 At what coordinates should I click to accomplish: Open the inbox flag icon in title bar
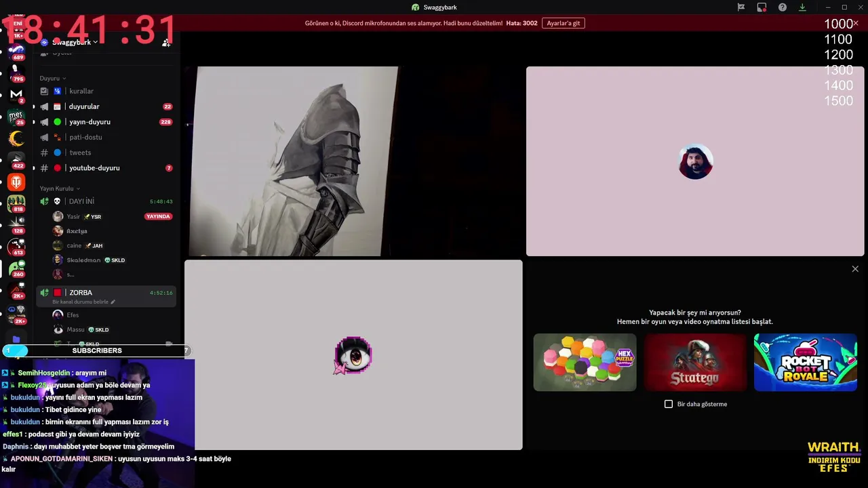tap(741, 7)
